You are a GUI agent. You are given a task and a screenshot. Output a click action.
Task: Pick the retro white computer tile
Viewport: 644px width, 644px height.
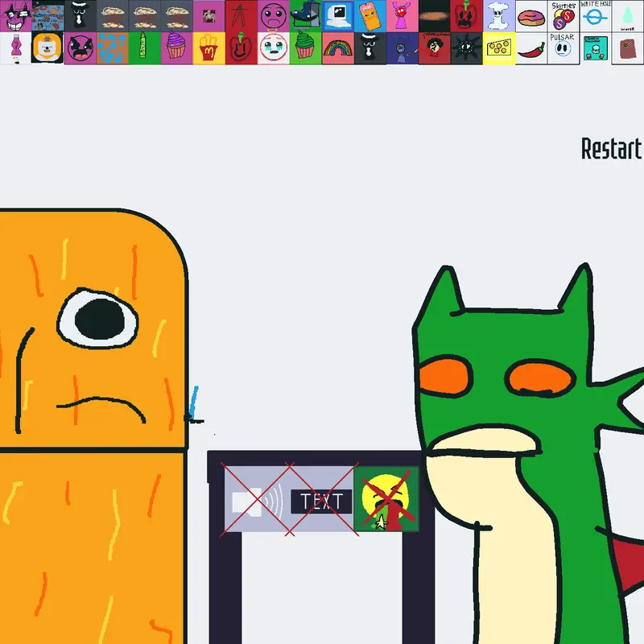click(x=337, y=16)
